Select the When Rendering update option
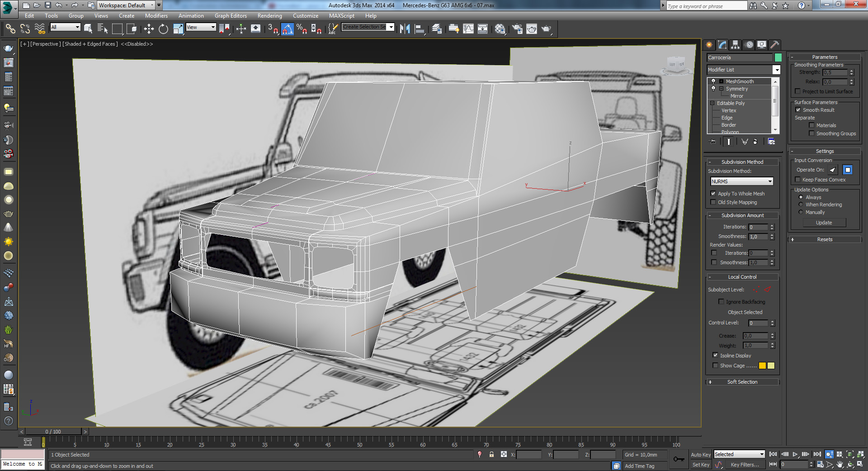 tap(801, 205)
